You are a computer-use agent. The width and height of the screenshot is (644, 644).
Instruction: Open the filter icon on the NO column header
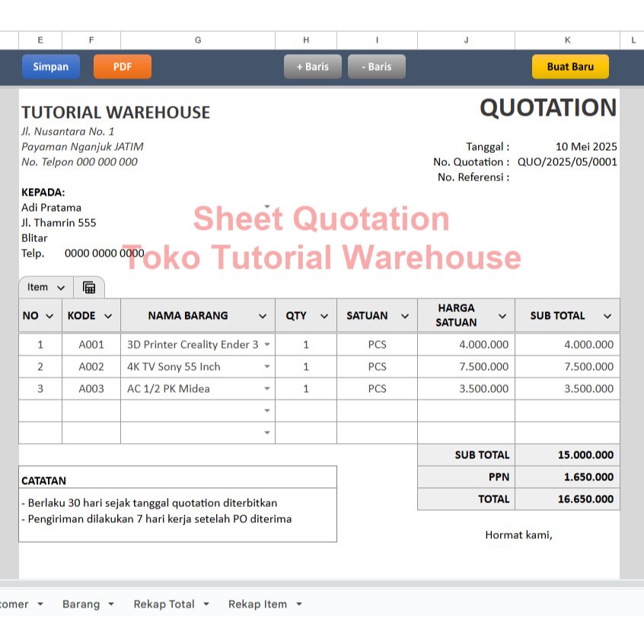51,315
